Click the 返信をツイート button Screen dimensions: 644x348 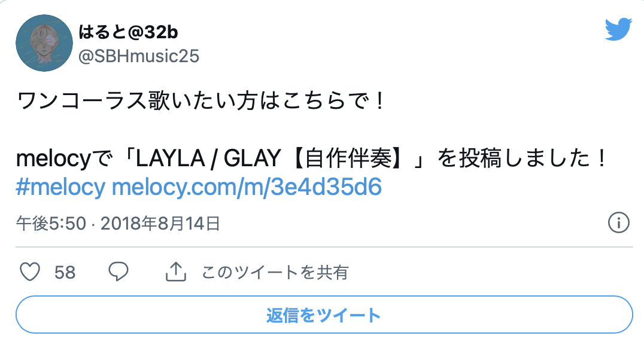(324, 315)
